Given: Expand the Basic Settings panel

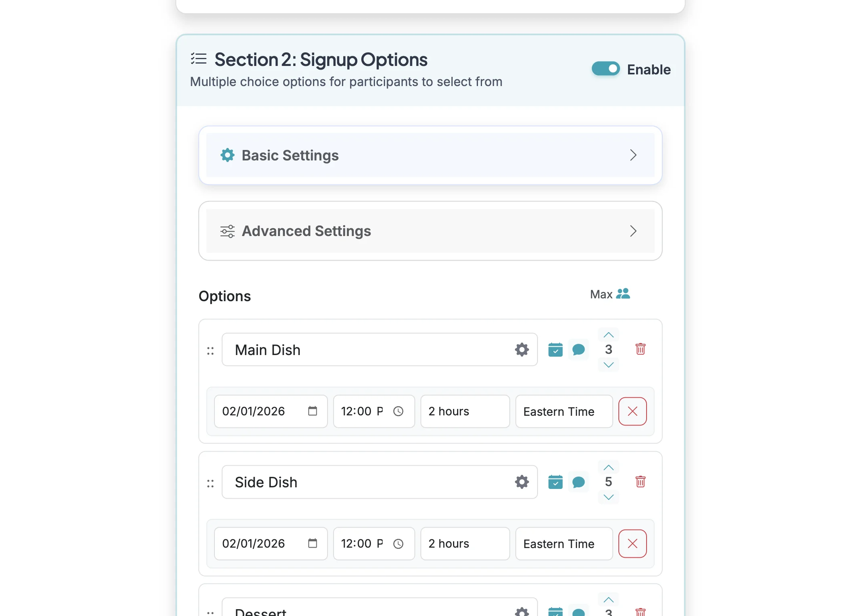Looking at the screenshot, I should pyautogui.click(x=430, y=155).
